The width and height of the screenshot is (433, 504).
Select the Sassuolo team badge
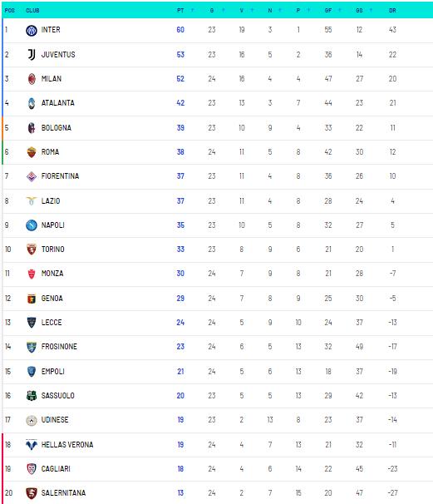31,396
